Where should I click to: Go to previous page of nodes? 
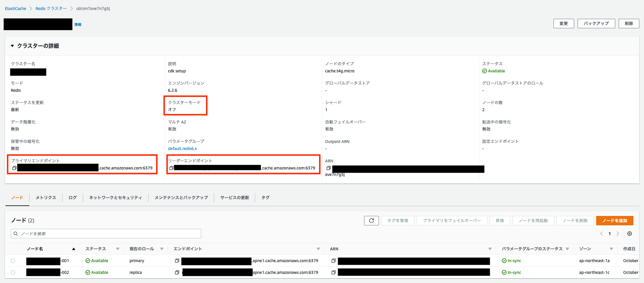tap(601, 234)
